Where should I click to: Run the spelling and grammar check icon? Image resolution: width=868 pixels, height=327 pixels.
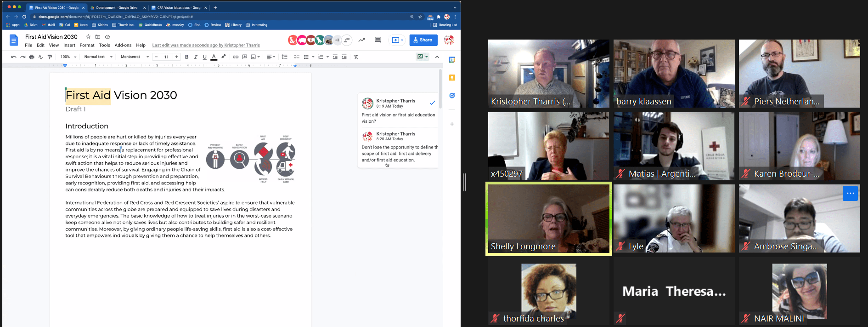(x=40, y=57)
